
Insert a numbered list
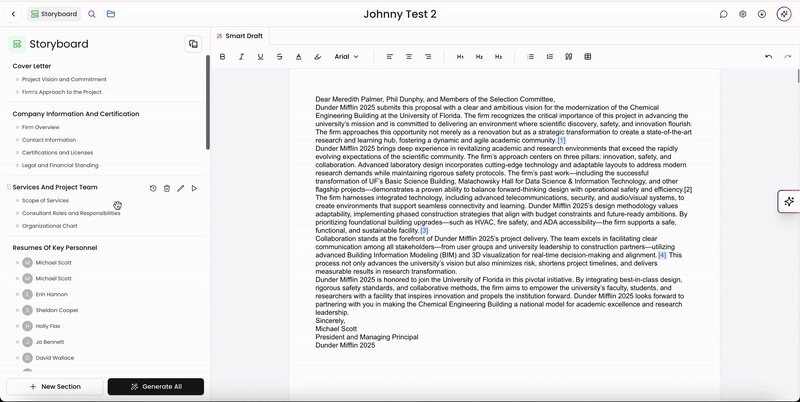click(x=549, y=57)
